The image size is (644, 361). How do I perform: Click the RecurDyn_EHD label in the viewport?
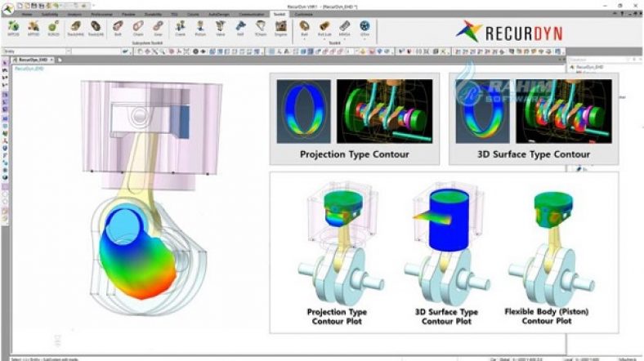coord(29,69)
